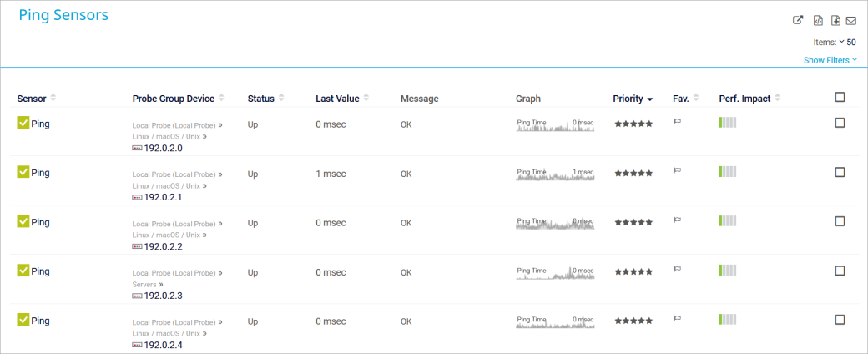Sort by the Priority column
This screenshot has width=868, height=354.
coord(633,99)
